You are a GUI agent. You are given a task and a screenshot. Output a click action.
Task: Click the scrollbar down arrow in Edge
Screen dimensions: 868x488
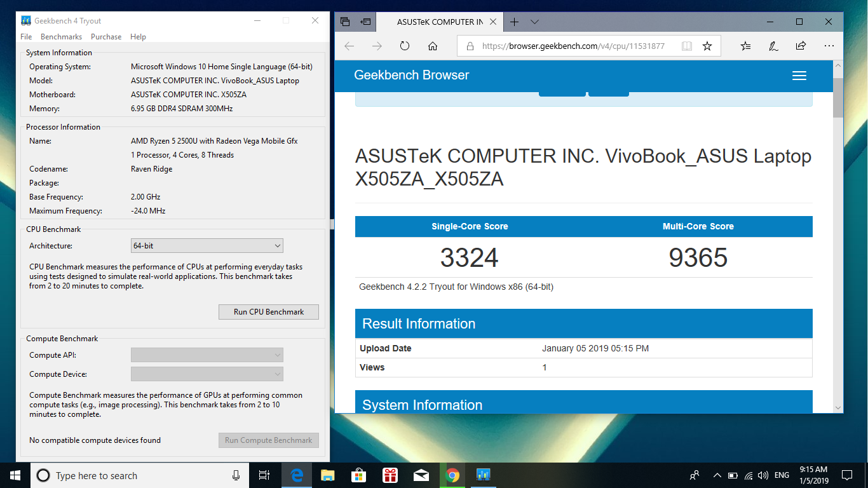click(x=838, y=408)
